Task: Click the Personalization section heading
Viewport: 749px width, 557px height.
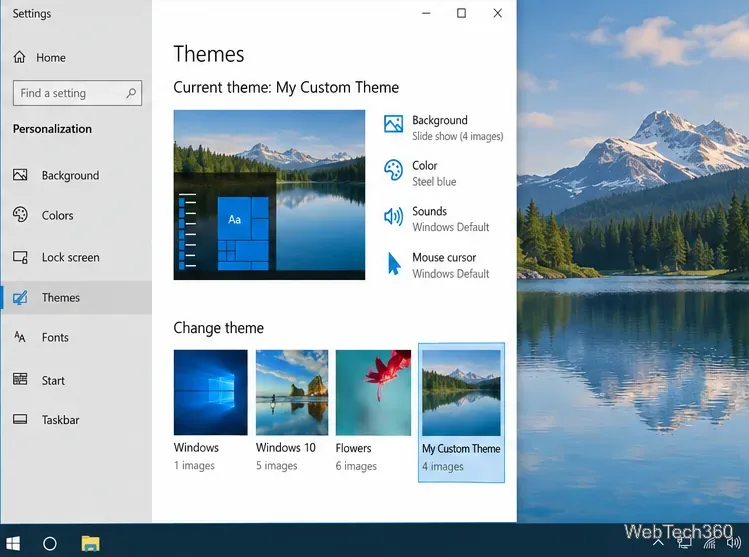Action: pos(52,129)
